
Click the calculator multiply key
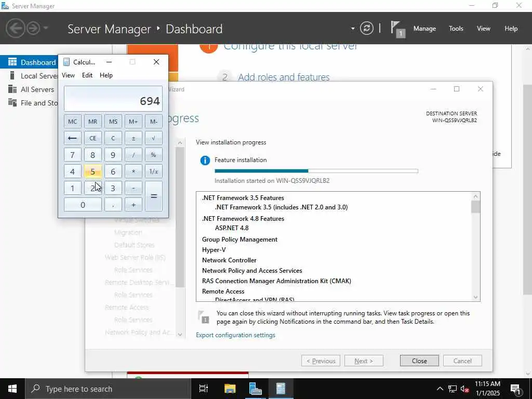pyautogui.click(x=134, y=171)
